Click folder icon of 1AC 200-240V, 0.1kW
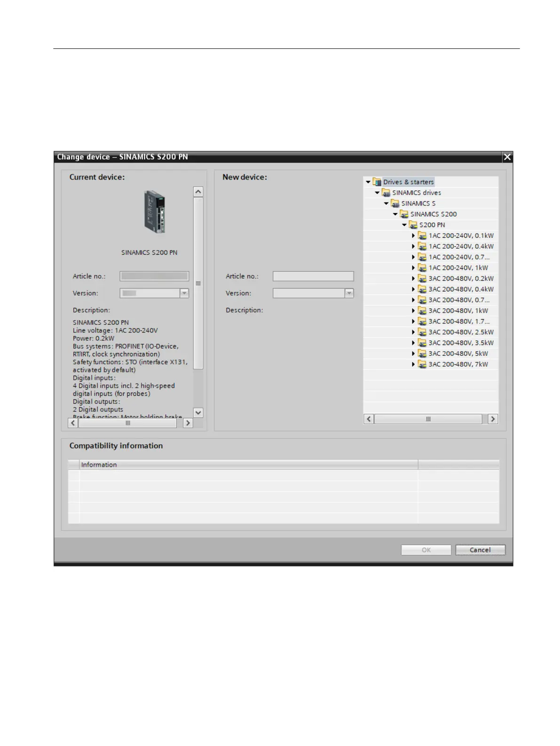 pos(422,236)
